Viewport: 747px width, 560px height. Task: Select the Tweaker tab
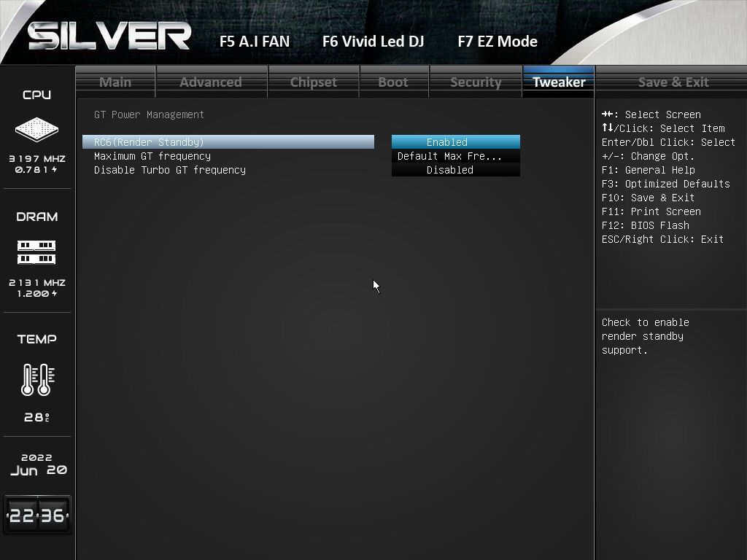point(559,82)
